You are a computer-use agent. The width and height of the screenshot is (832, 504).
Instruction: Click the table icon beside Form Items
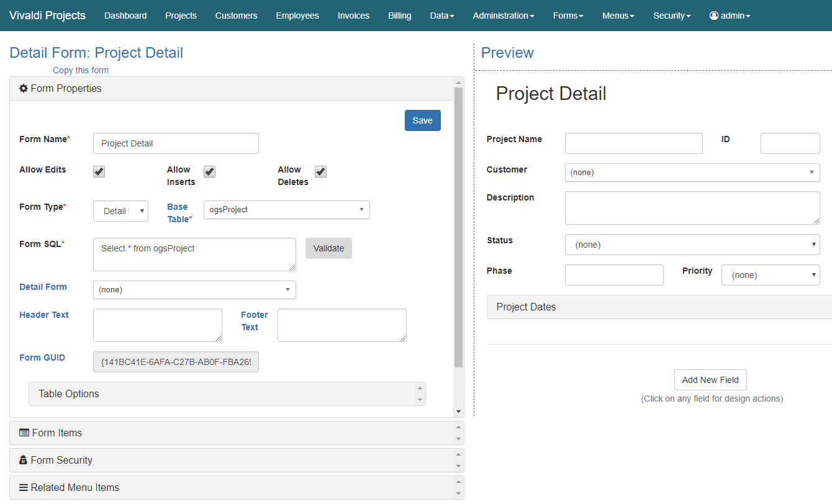(24, 433)
